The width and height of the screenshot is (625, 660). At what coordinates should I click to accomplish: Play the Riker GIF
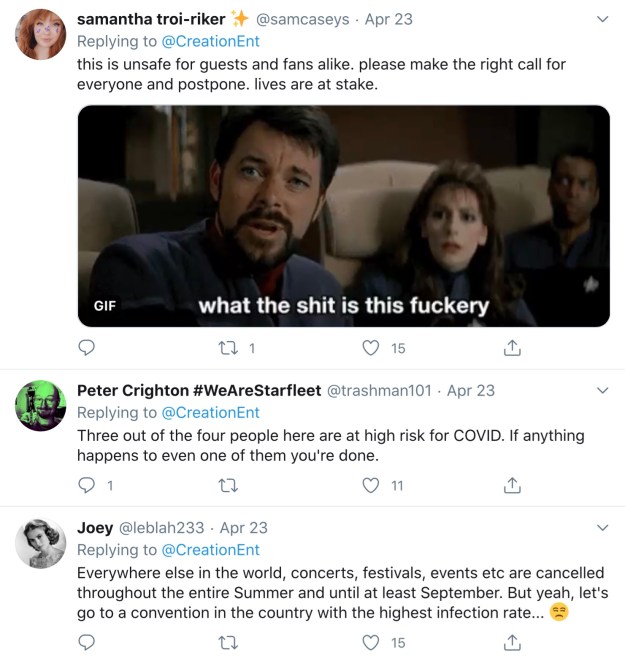pyautogui.click(x=343, y=215)
